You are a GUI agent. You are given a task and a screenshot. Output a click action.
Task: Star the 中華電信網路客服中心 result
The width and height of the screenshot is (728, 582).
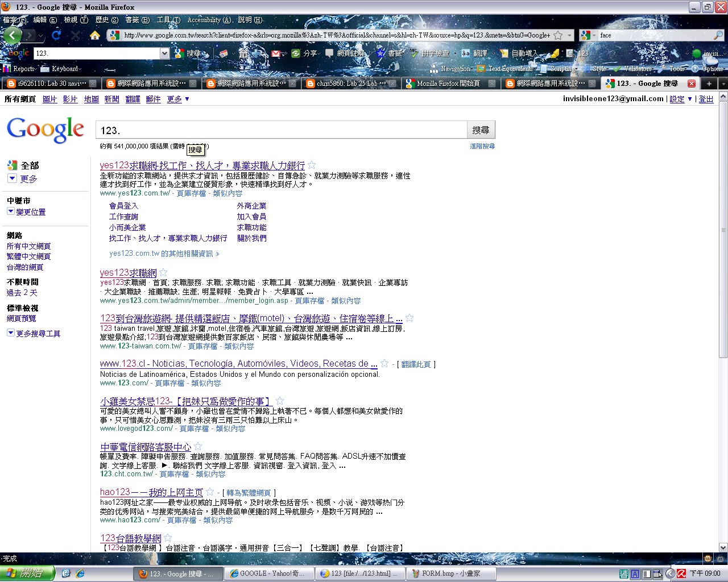click(x=198, y=447)
